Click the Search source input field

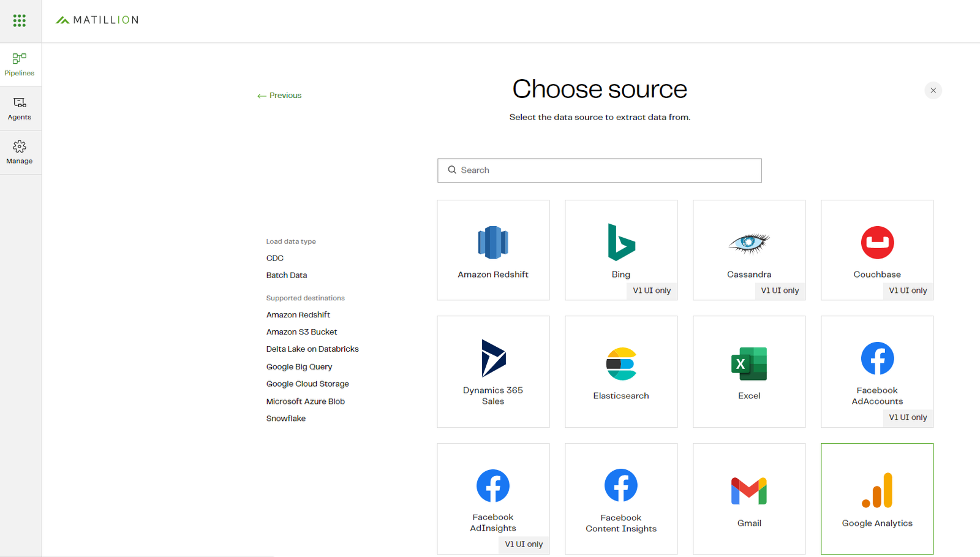pyautogui.click(x=599, y=170)
